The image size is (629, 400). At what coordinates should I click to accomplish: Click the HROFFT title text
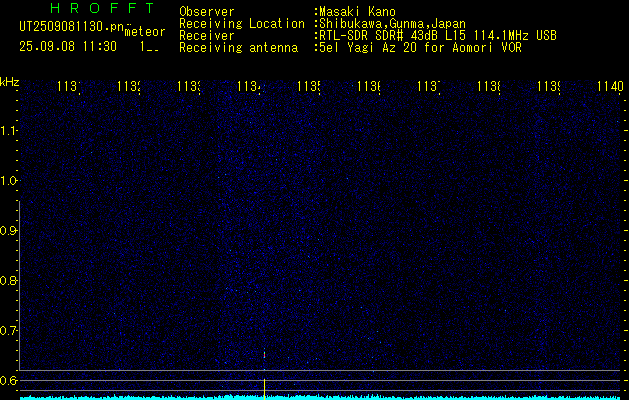[102, 8]
